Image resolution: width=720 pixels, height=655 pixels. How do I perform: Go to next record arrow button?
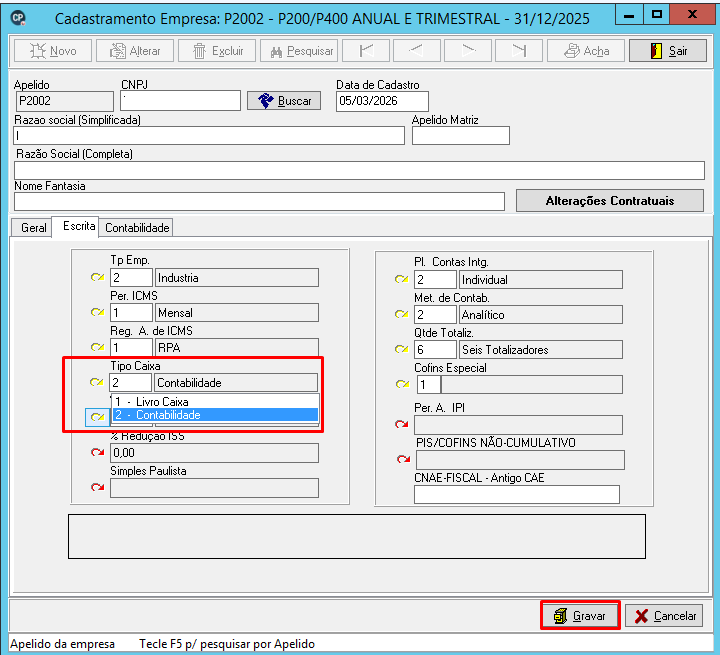(468, 51)
